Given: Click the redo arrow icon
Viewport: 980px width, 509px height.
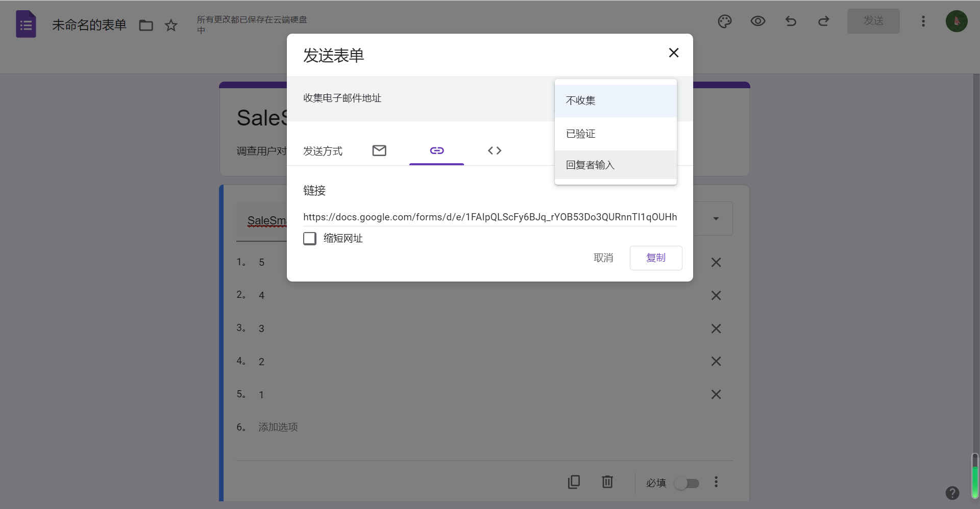Looking at the screenshot, I should pyautogui.click(x=823, y=21).
